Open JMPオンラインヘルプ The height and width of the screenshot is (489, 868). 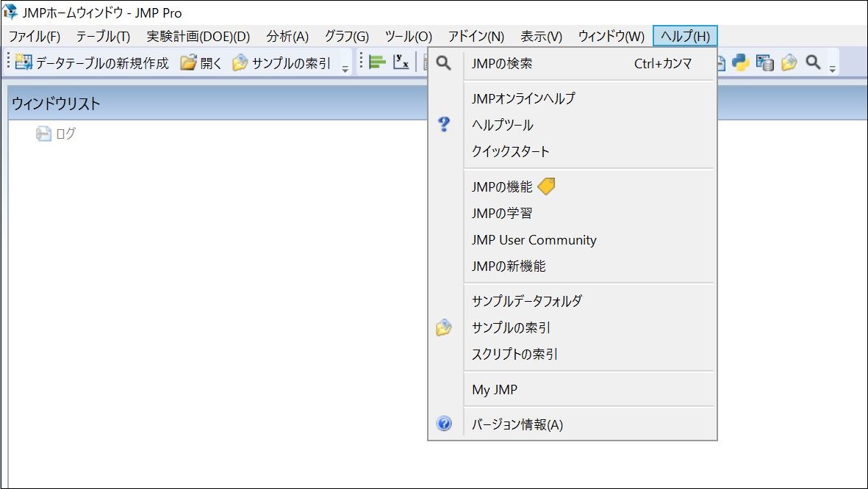coord(523,98)
